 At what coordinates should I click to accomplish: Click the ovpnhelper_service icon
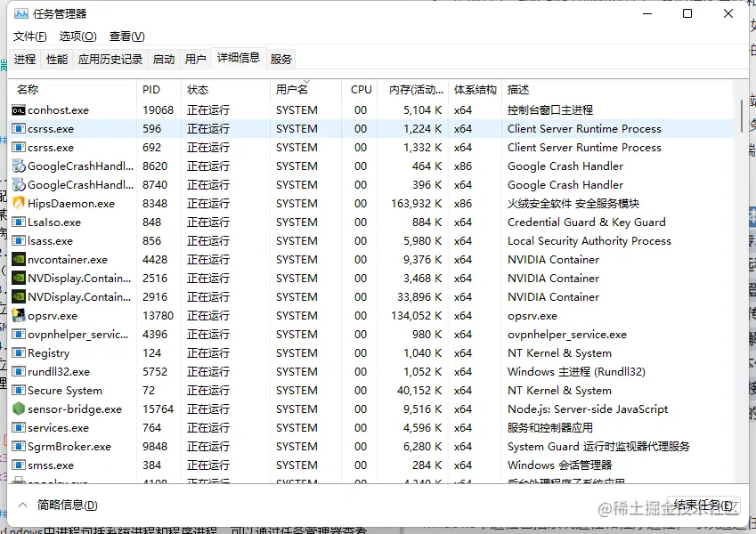tap(19, 335)
